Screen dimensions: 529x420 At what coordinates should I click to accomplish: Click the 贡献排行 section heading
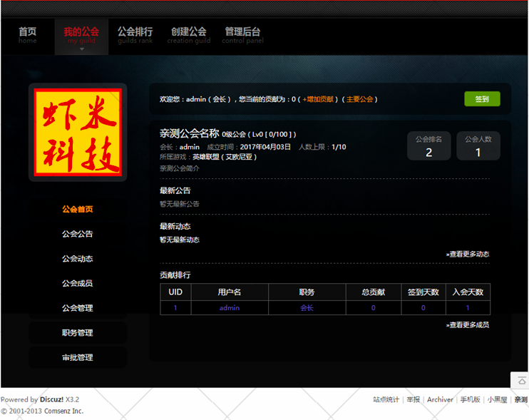pos(175,275)
